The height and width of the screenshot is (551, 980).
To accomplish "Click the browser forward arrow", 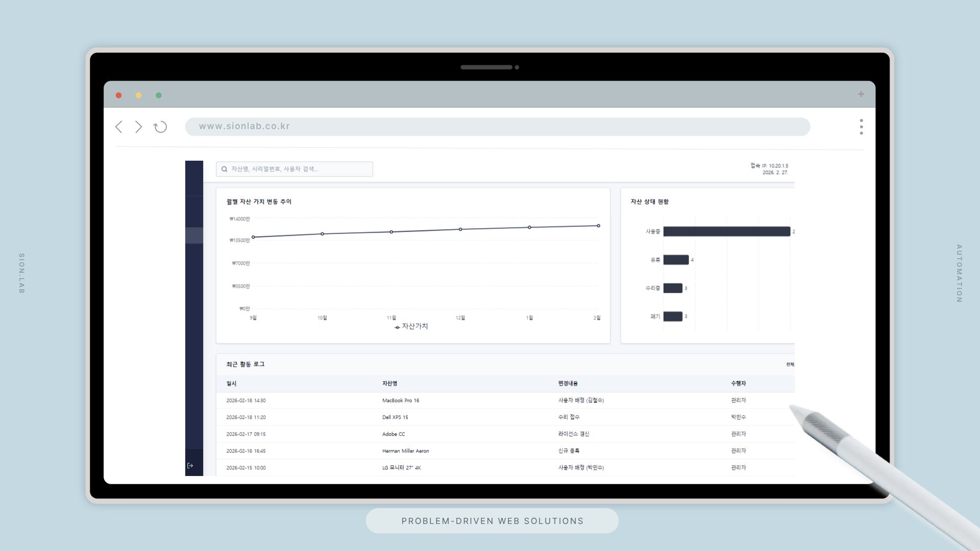I will click(138, 127).
